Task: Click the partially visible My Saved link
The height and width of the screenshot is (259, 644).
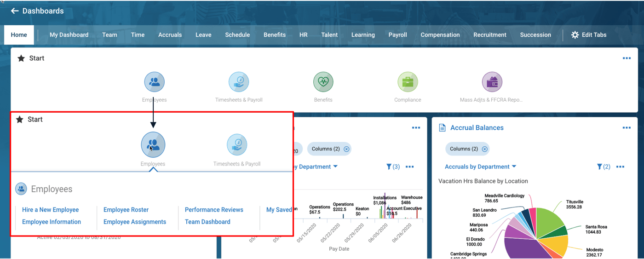Action: (279, 210)
